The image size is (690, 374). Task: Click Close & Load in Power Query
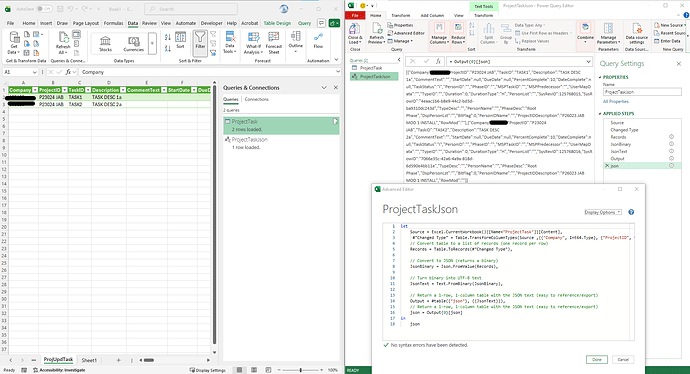(x=354, y=33)
